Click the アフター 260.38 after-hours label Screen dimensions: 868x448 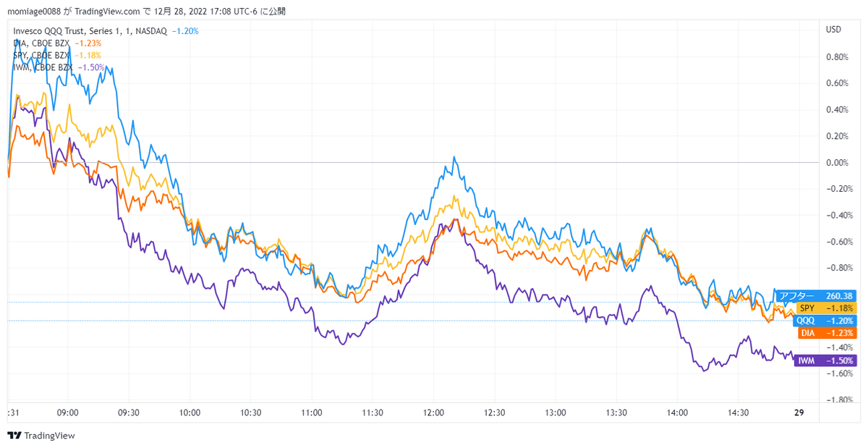click(x=815, y=296)
